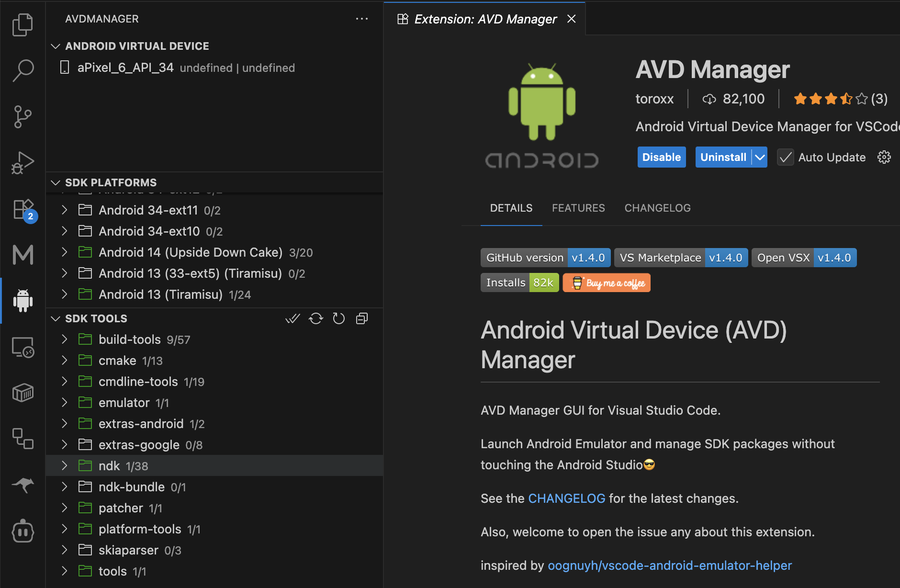900x588 pixels.
Task: Expand Android 34-ext11 platform
Action: click(x=65, y=210)
